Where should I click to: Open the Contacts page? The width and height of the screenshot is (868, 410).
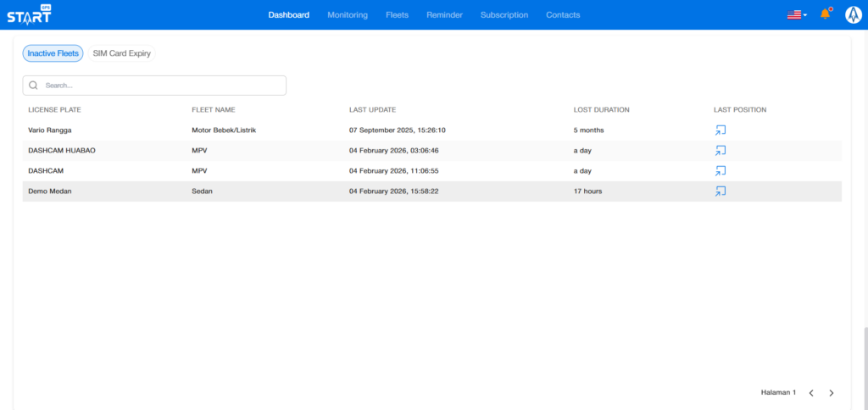pyautogui.click(x=563, y=15)
